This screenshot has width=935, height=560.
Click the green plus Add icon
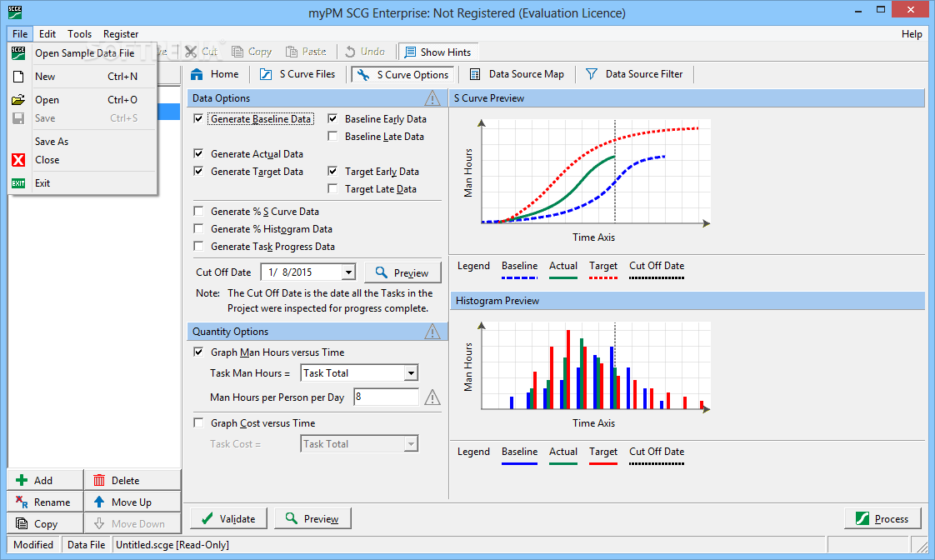coord(22,480)
